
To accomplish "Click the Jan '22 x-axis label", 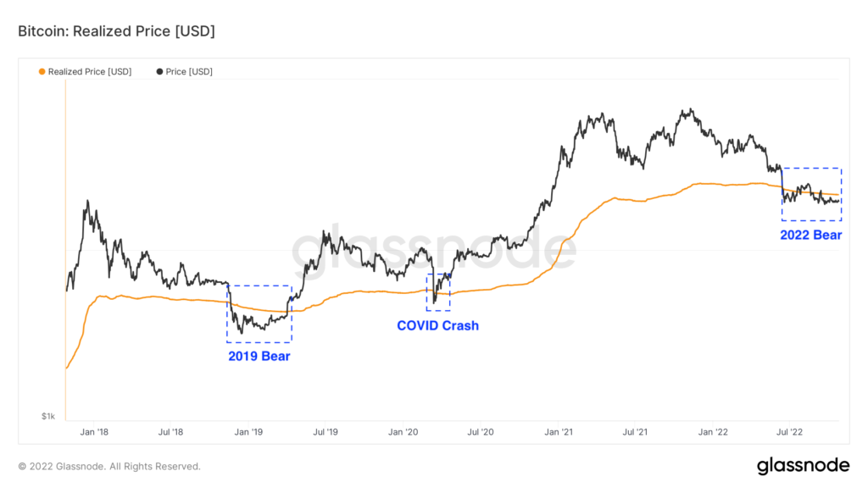I will (x=713, y=432).
